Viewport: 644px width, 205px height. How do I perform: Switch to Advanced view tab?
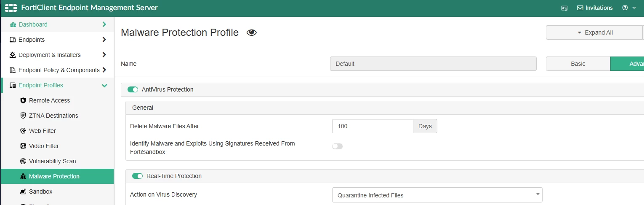(x=627, y=64)
